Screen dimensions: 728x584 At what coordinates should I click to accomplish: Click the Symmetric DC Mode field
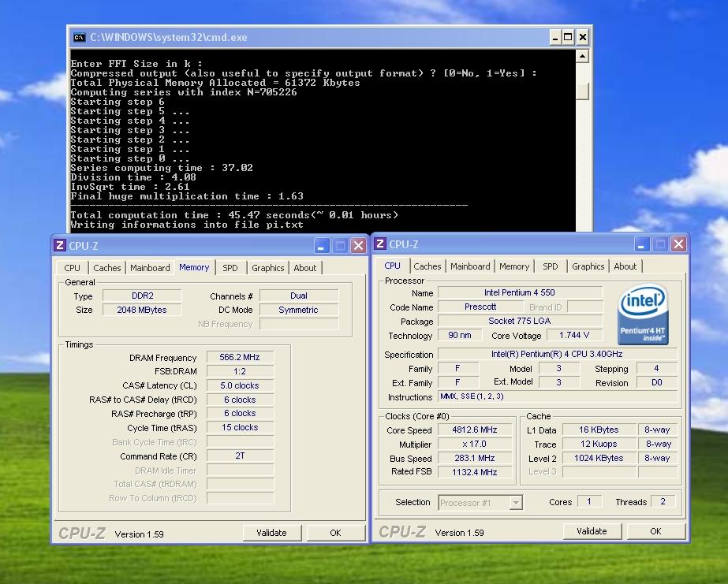pyautogui.click(x=299, y=310)
